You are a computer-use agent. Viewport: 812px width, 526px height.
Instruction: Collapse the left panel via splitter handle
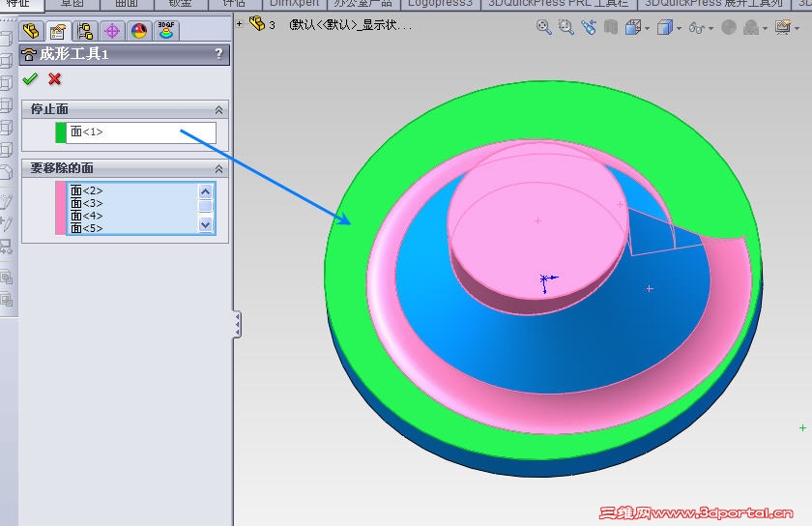pyautogui.click(x=237, y=325)
